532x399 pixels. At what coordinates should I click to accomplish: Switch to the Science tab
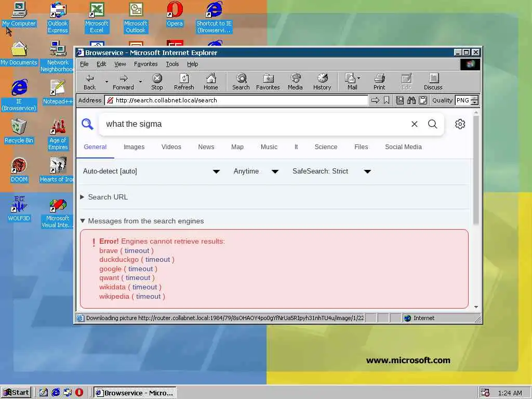tap(326, 147)
